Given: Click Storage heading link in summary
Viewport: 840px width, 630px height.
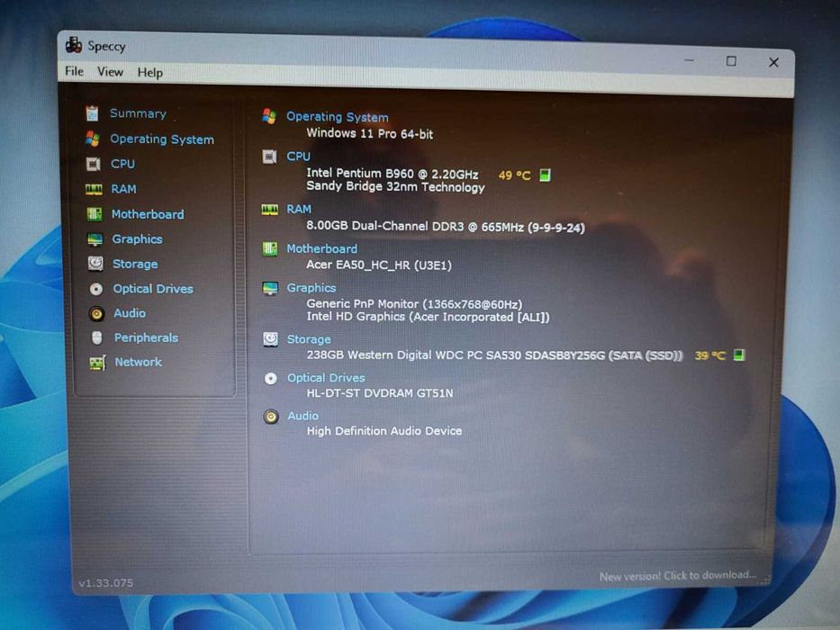Looking at the screenshot, I should pyautogui.click(x=309, y=339).
